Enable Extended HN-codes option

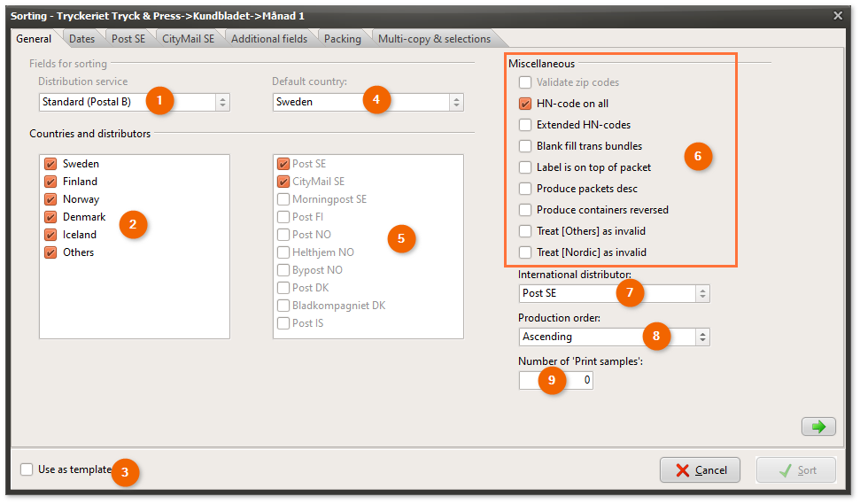[526, 125]
